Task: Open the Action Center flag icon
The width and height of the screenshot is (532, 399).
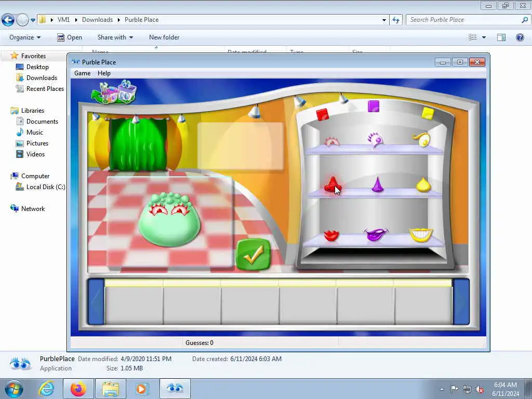Action: 454,389
